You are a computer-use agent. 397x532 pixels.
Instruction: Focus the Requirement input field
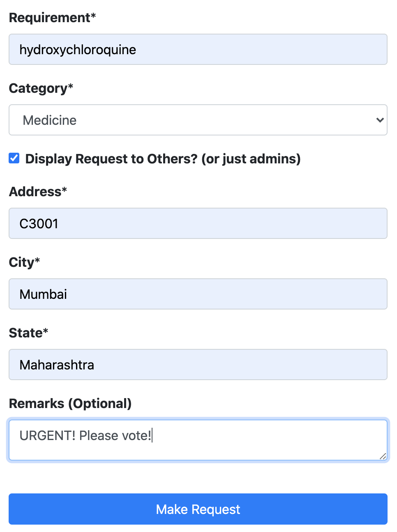coord(198,49)
